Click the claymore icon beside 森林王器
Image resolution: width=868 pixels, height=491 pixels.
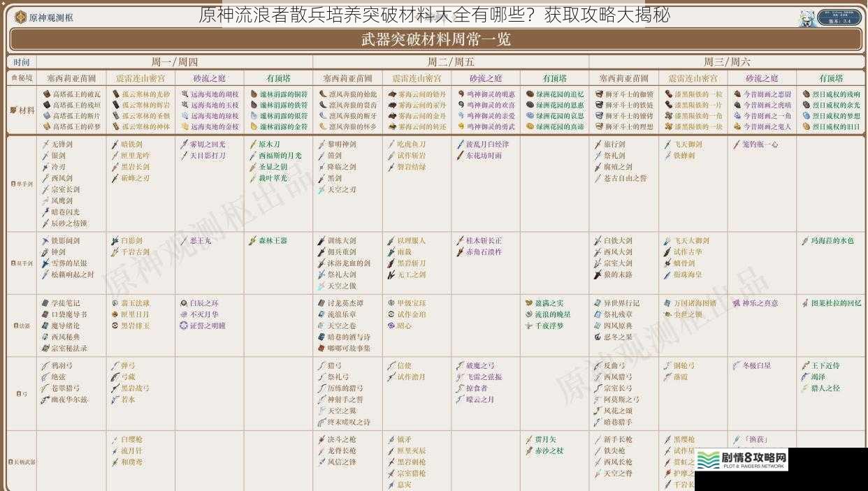pyautogui.click(x=253, y=241)
